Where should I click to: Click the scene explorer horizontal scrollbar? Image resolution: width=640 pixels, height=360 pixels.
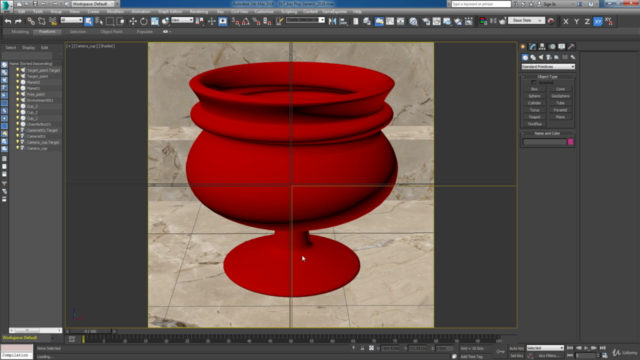[x=36, y=330]
